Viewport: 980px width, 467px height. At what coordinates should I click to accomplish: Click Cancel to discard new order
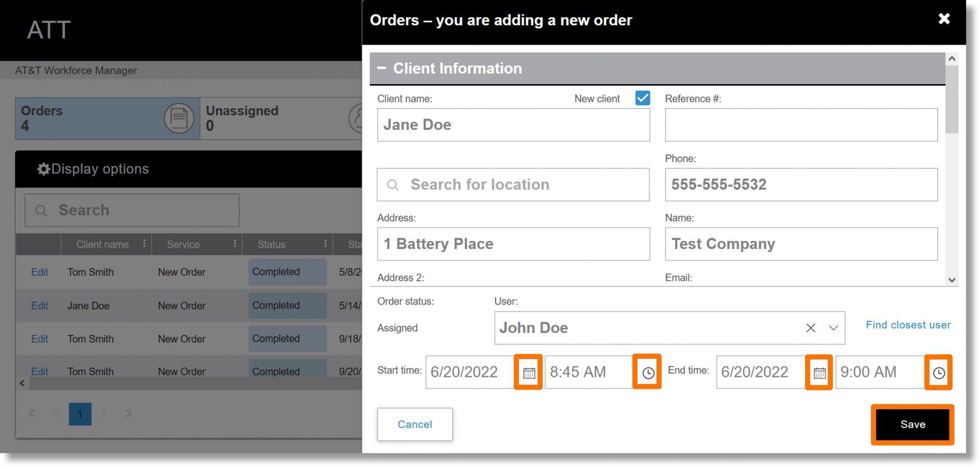(415, 424)
